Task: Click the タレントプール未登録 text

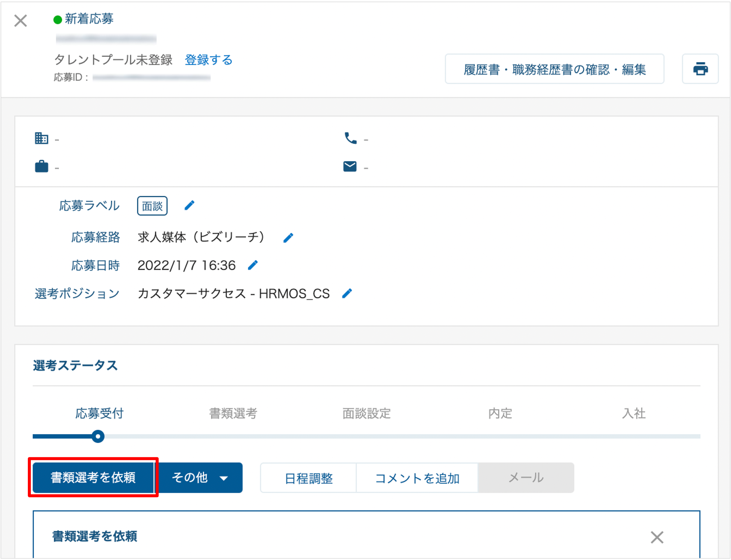Action: pos(113,60)
